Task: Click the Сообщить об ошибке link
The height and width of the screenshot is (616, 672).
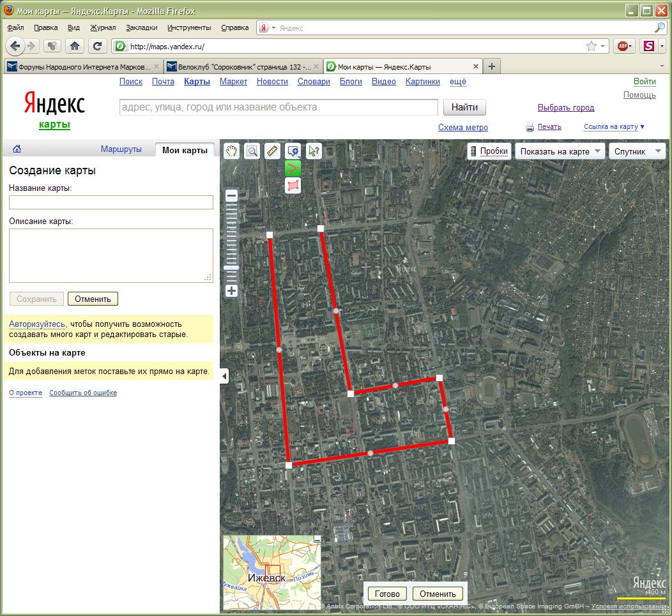Action: tap(82, 393)
